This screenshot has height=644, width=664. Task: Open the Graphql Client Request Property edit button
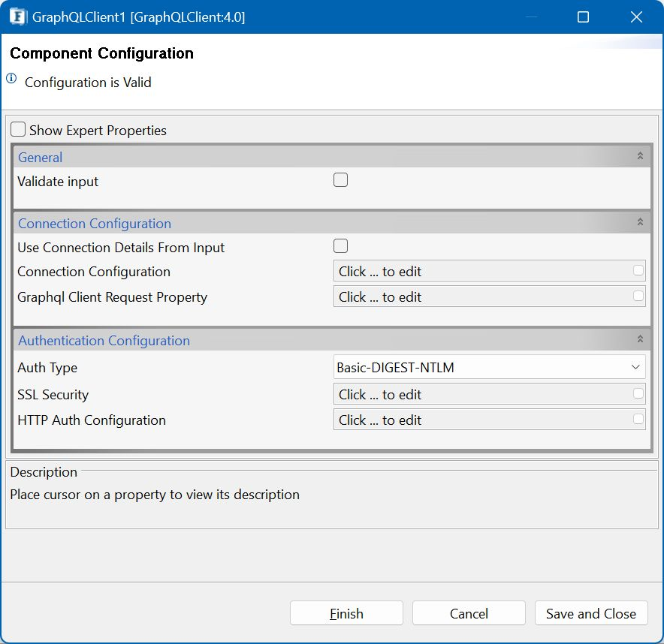[x=638, y=296]
